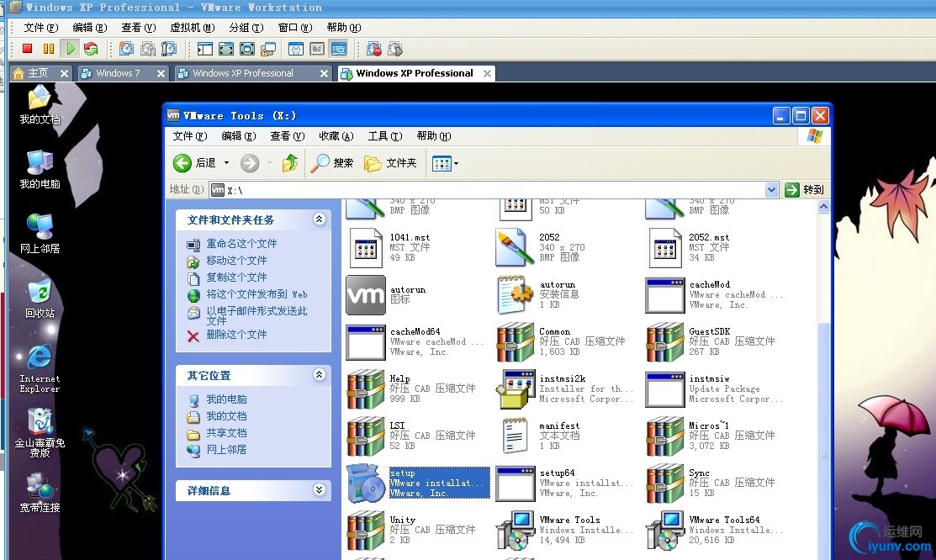Click the Recycle Bin desktop icon

coord(40,298)
